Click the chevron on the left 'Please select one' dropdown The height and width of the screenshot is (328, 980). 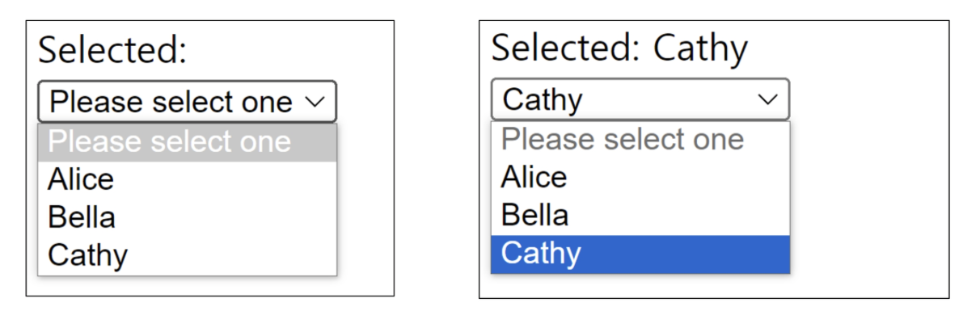[x=315, y=102]
